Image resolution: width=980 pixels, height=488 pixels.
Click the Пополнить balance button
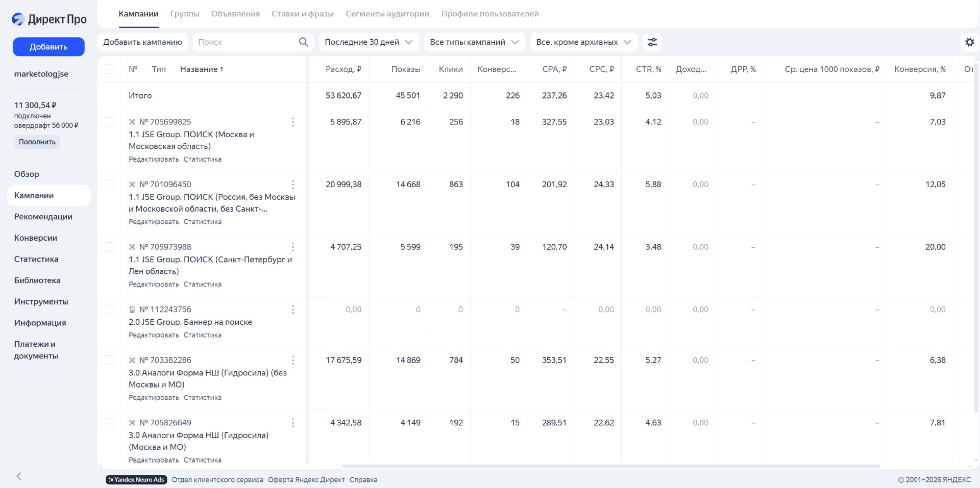37,142
